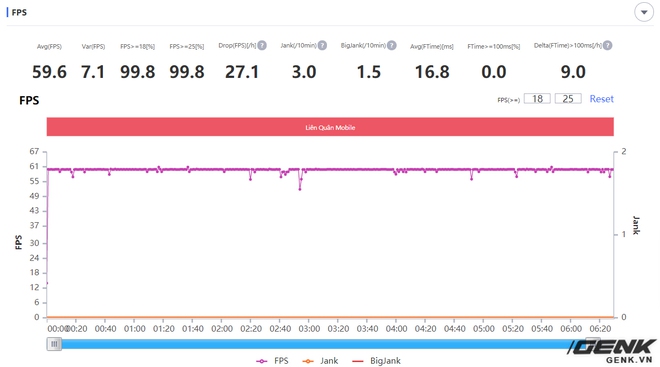Open the Delta(FTime)>100ms help question icon

(607, 45)
